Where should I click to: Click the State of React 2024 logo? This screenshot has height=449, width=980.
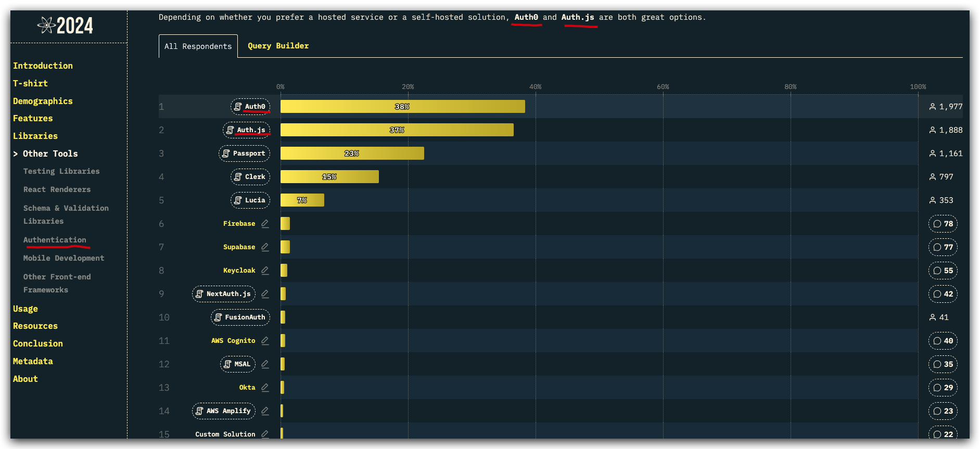tap(66, 25)
